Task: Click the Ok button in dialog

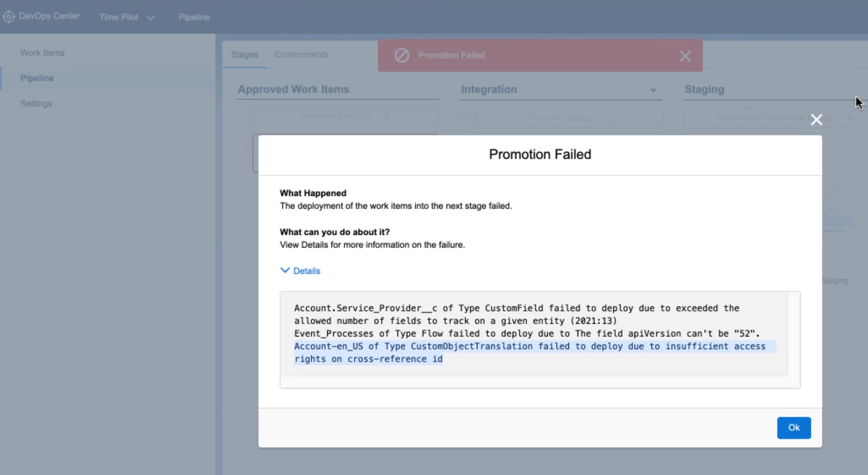Action: click(x=793, y=427)
